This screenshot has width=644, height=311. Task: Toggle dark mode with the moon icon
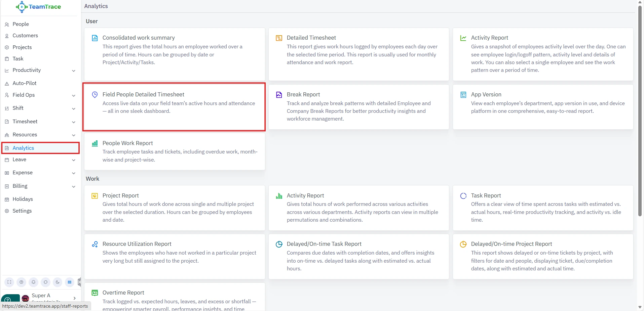[x=58, y=282]
